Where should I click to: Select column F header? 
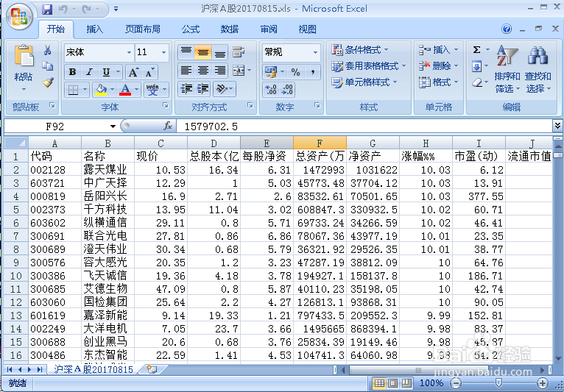click(x=320, y=143)
